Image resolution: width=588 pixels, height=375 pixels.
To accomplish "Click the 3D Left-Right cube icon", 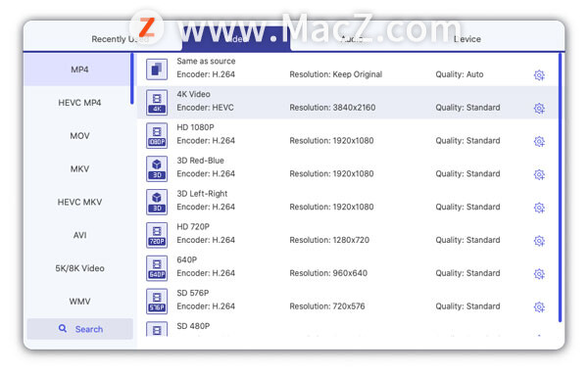I will [x=157, y=202].
